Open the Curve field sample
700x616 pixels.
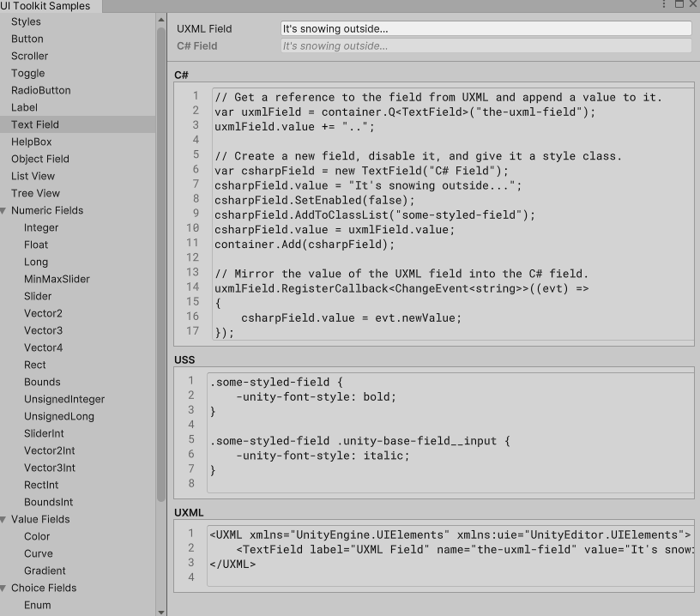coord(39,553)
